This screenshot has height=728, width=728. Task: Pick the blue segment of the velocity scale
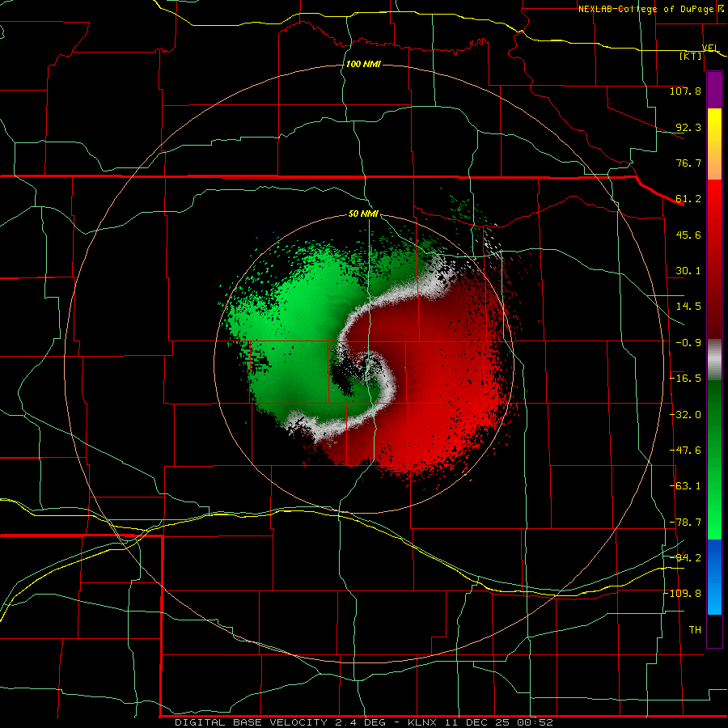click(714, 577)
